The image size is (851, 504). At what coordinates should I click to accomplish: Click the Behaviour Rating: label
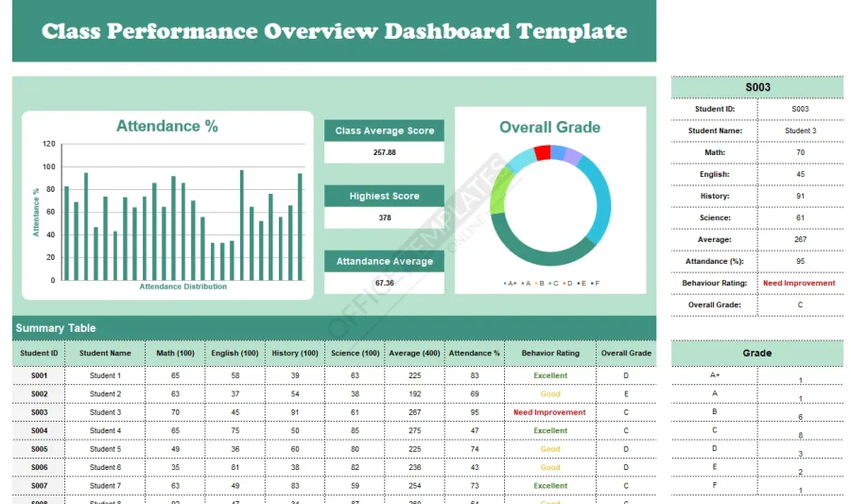click(x=714, y=283)
